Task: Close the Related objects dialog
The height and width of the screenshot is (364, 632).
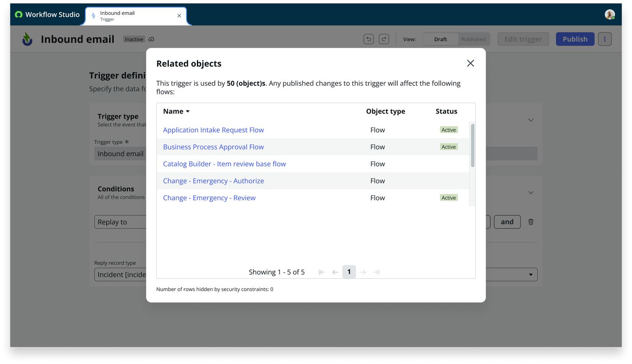Action: [470, 63]
